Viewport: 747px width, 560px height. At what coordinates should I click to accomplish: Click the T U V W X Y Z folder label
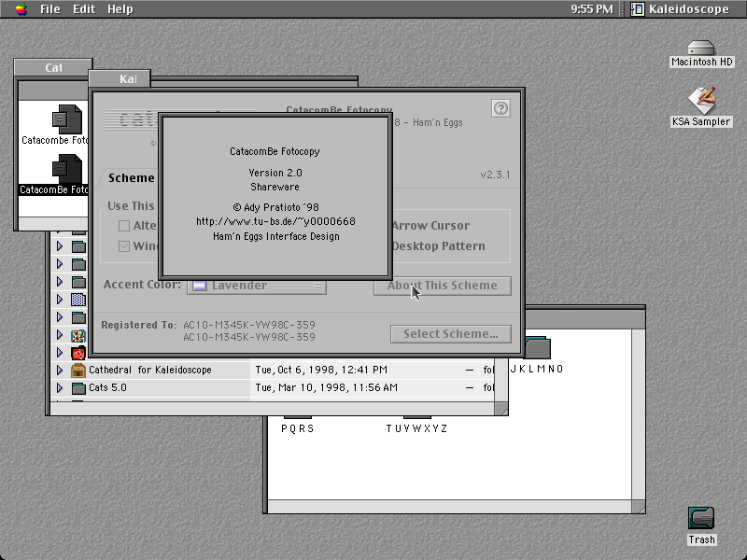pyautogui.click(x=416, y=428)
